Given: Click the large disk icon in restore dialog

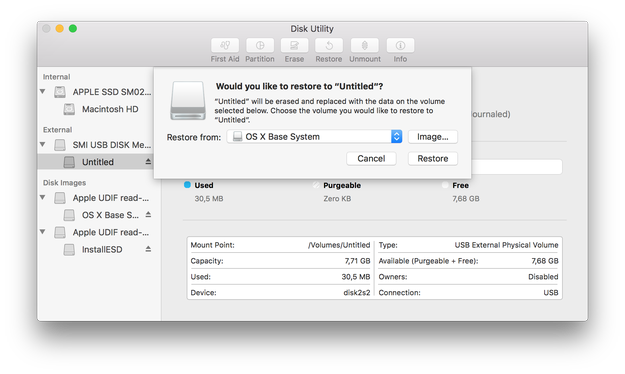Looking at the screenshot, I should [188, 100].
